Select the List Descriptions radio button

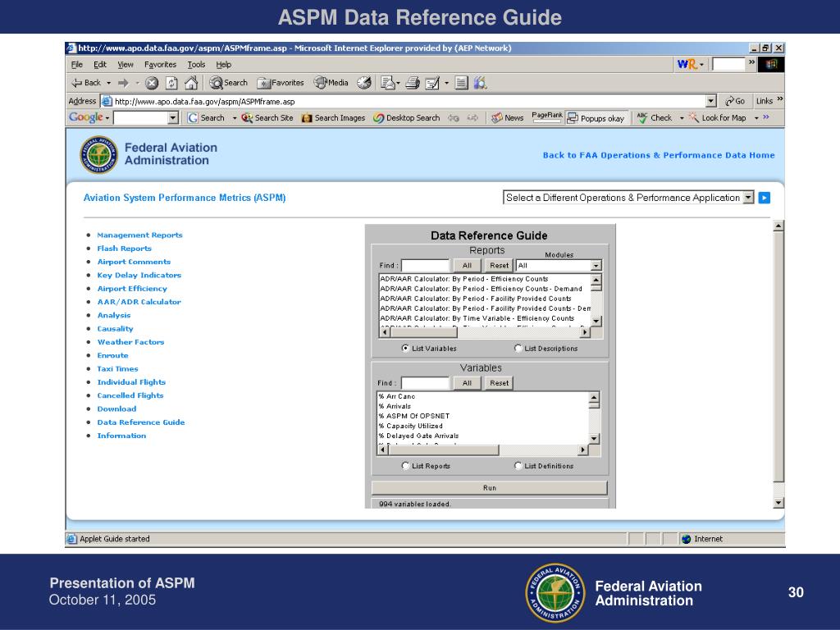pos(518,348)
